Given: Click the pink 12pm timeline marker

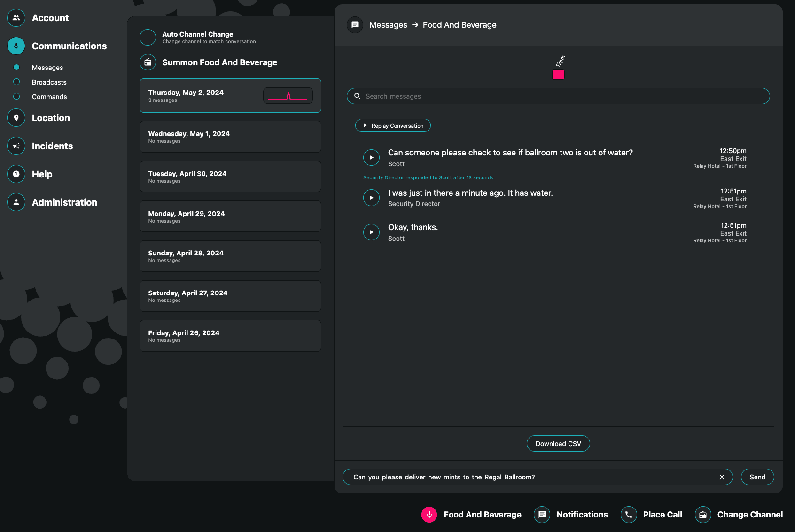Looking at the screenshot, I should pos(558,75).
